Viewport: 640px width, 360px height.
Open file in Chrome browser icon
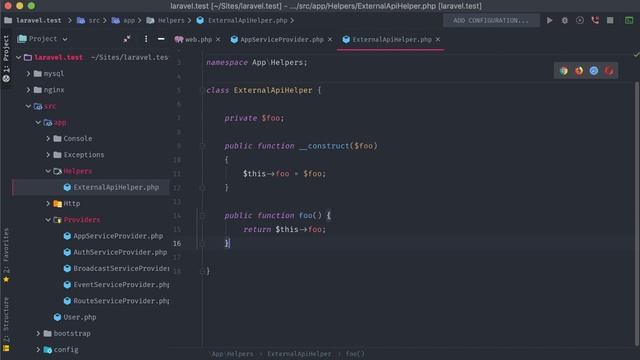[564, 71]
